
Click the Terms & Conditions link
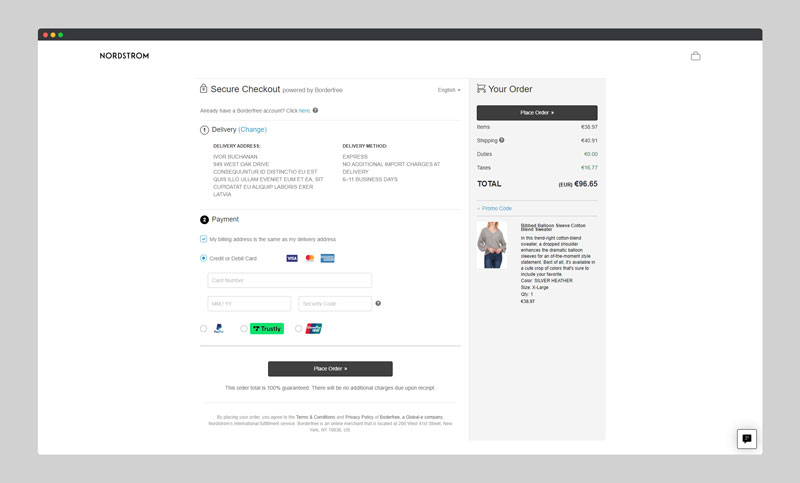pyautogui.click(x=315, y=417)
